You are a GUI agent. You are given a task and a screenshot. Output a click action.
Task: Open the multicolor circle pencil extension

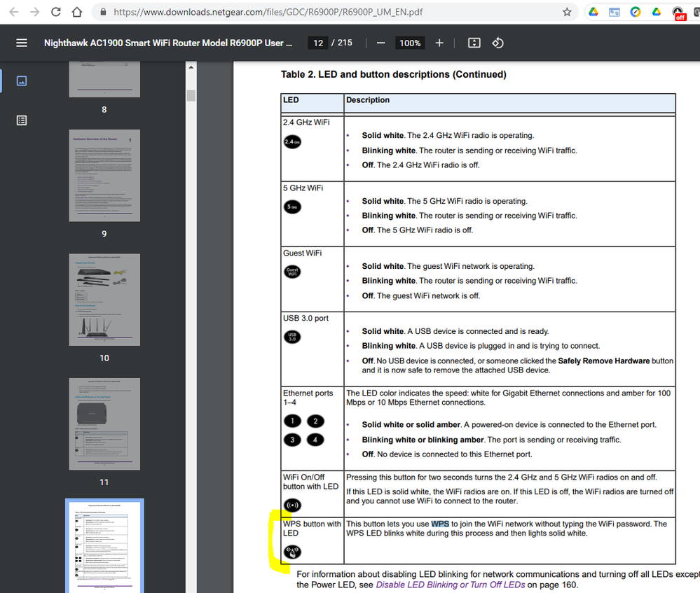click(x=636, y=12)
